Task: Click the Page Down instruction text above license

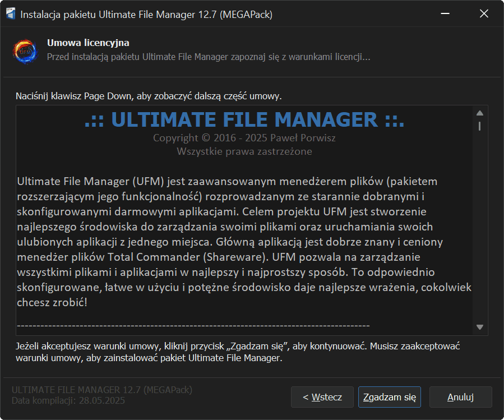Action: (149, 96)
